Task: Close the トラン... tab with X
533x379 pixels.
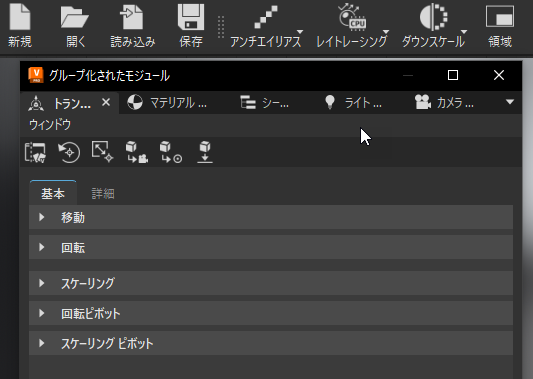Action: 106,102
